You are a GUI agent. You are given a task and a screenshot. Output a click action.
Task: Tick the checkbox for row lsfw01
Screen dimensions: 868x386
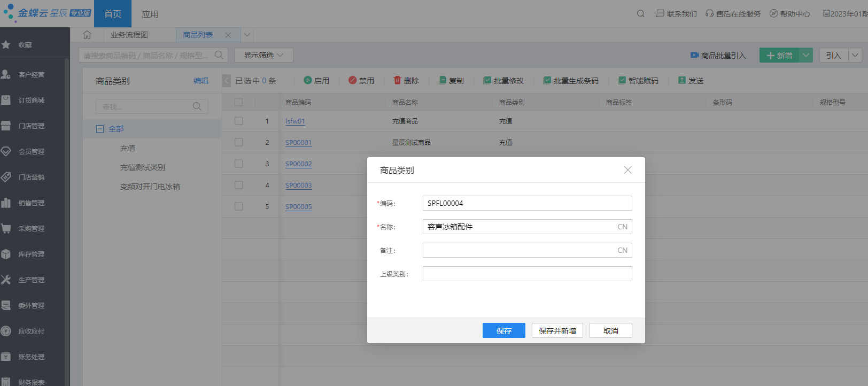[x=239, y=121]
